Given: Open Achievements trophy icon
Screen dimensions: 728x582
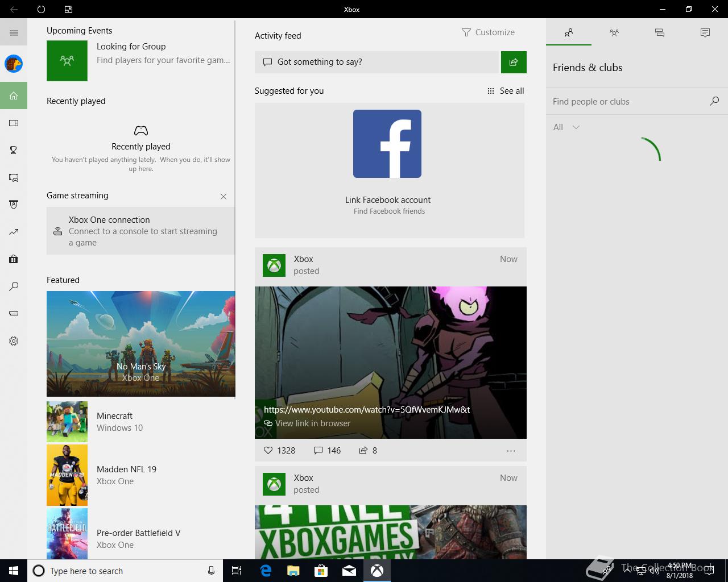Looking at the screenshot, I should pos(14,150).
